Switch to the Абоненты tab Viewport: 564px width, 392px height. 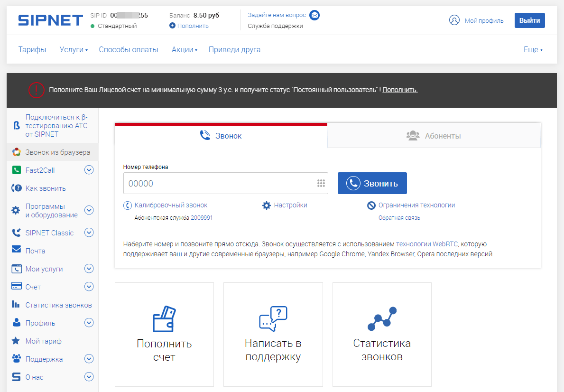[434, 136]
